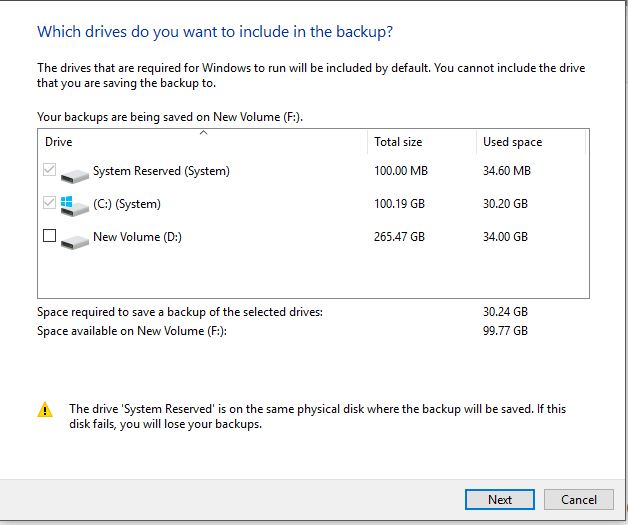Click the New Volume (D:) drive icon
The image size is (628, 525).
74,241
